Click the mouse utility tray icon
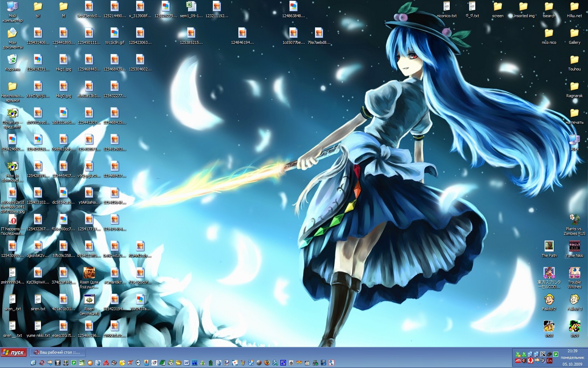The height and width of the screenshot is (368, 588). (549, 354)
